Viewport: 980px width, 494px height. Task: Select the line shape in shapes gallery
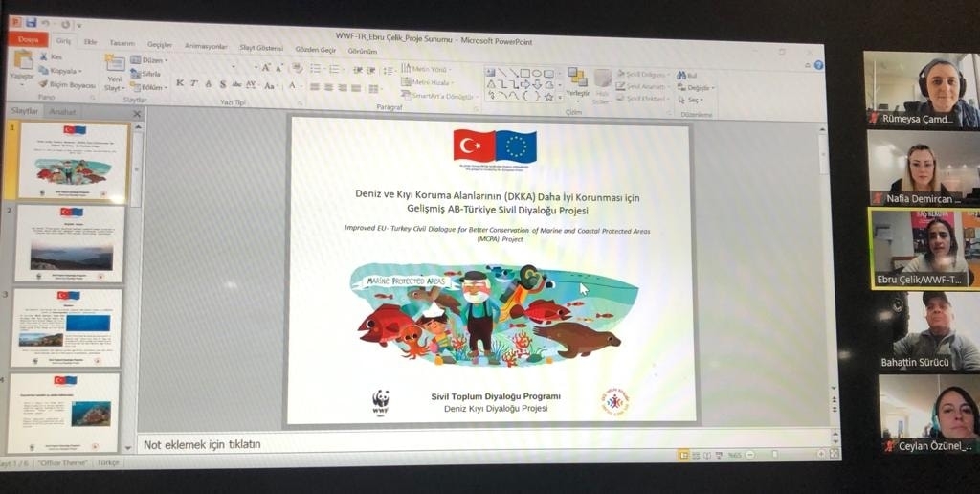502,73
